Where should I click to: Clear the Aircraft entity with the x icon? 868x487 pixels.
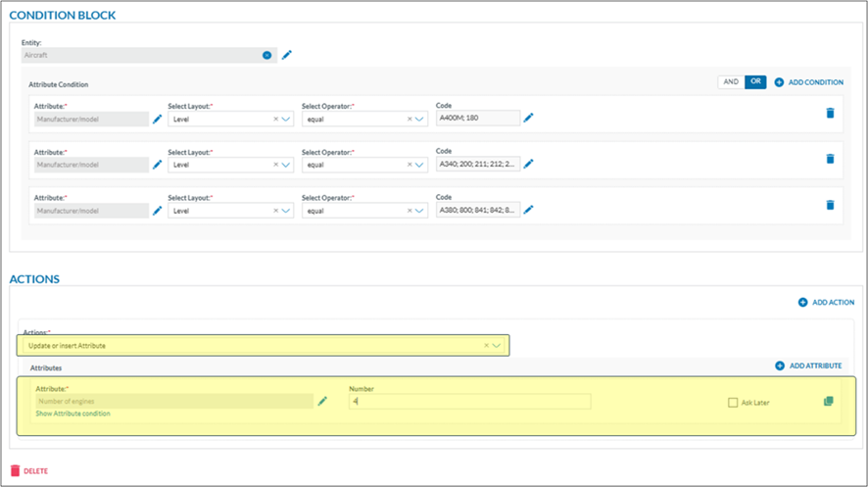[x=266, y=56]
